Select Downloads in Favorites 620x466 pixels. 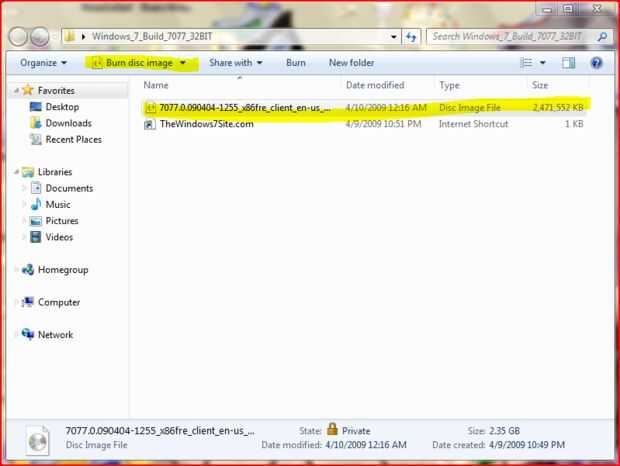(69, 123)
